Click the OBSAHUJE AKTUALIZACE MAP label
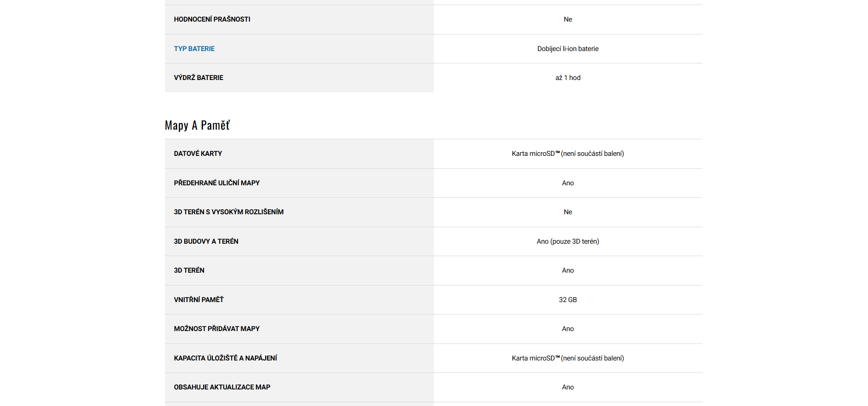This screenshot has width=868, height=406. click(222, 387)
